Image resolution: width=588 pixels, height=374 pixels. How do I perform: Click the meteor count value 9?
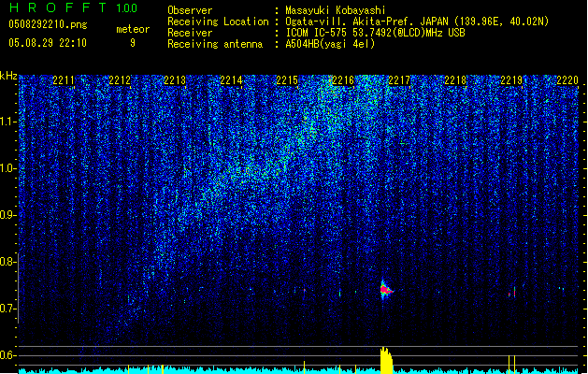point(133,43)
